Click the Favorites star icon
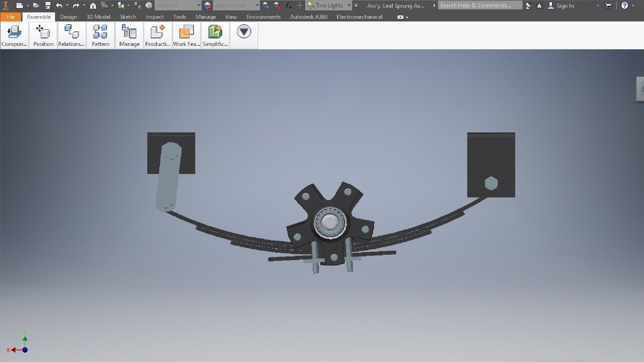 point(539,6)
